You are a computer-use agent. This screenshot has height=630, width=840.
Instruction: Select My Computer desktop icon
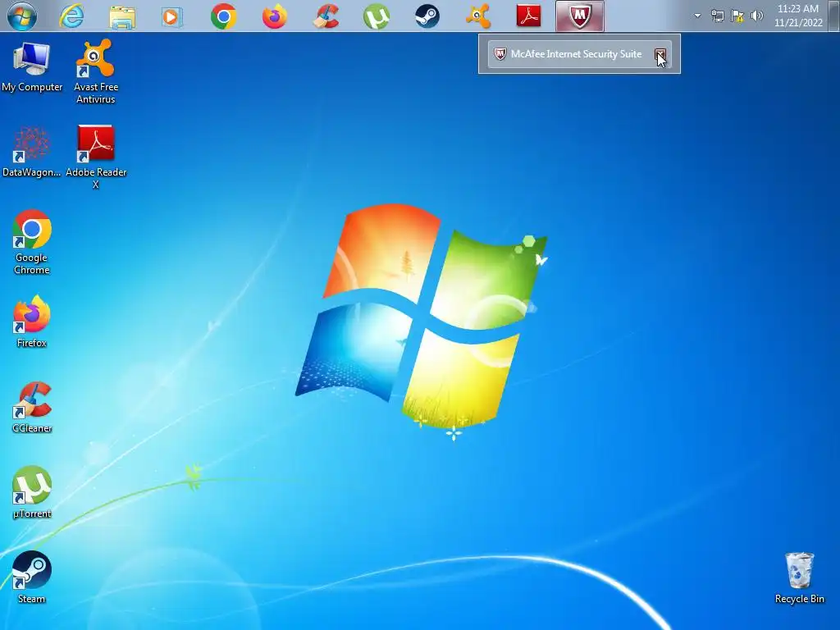coord(32,67)
